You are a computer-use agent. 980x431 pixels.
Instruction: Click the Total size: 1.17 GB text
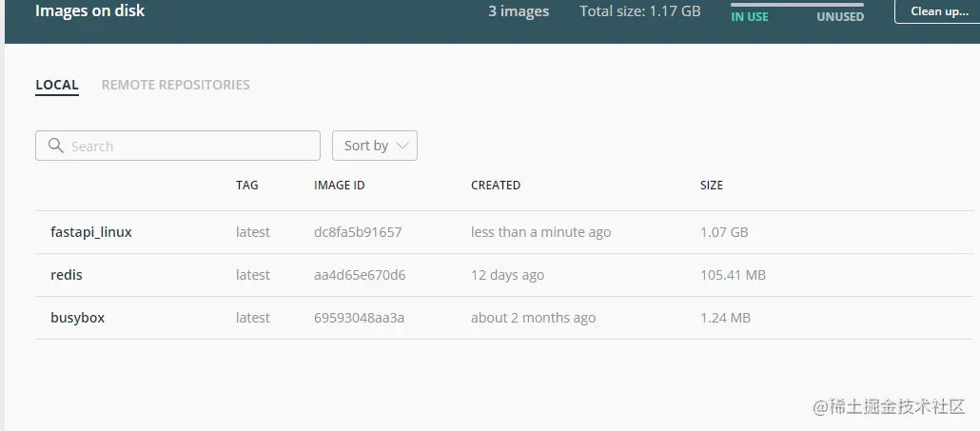point(640,11)
